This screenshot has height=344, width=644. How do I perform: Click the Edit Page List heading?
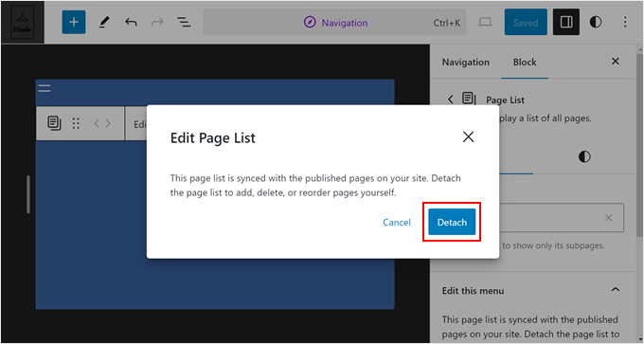pos(213,138)
